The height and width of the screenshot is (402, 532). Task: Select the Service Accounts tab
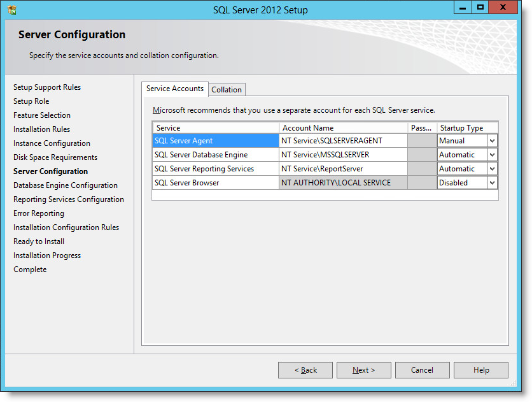pyautogui.click(x=175, y=89)
